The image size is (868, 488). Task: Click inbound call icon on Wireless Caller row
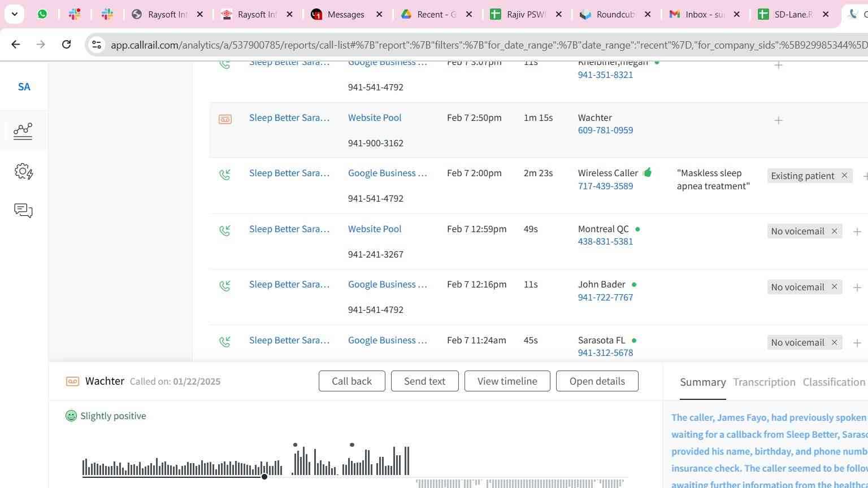[225, 175]
